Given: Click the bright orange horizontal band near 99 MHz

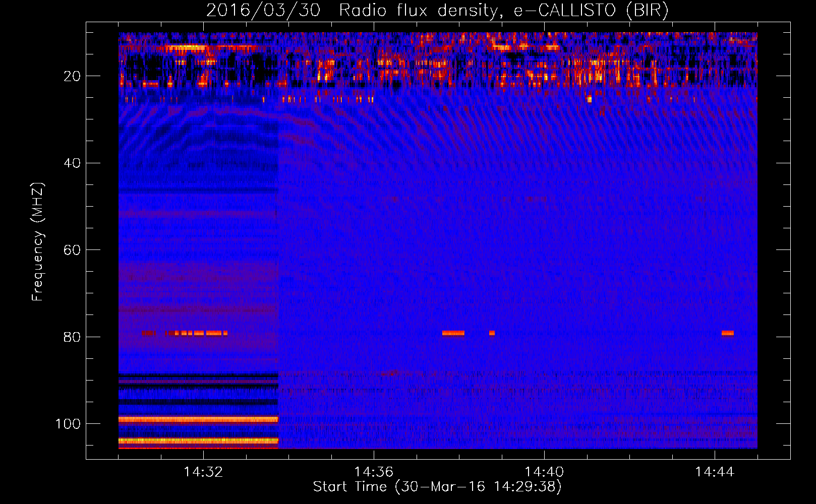Looking at the screenshot, I should pyautogui.click(x=198, y=419).
